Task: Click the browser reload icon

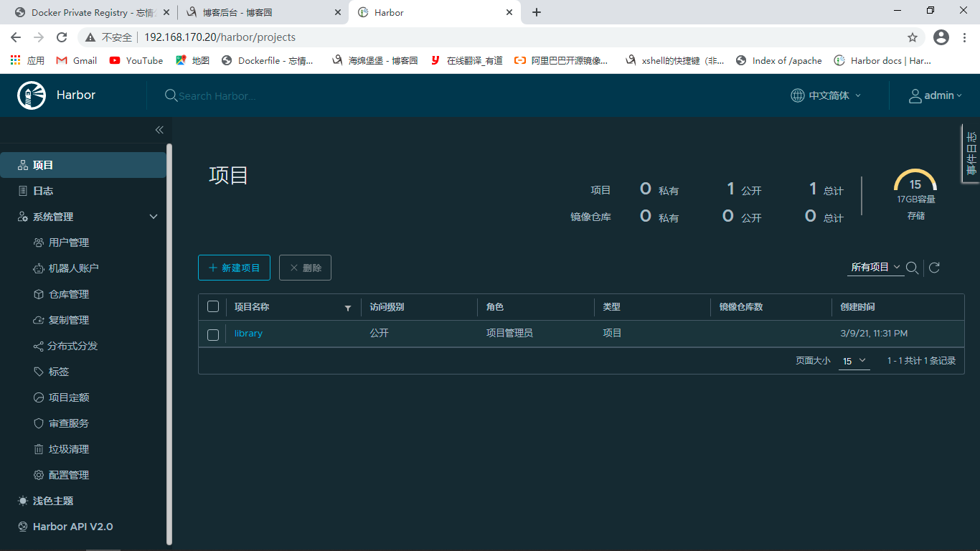Action: 62,37
